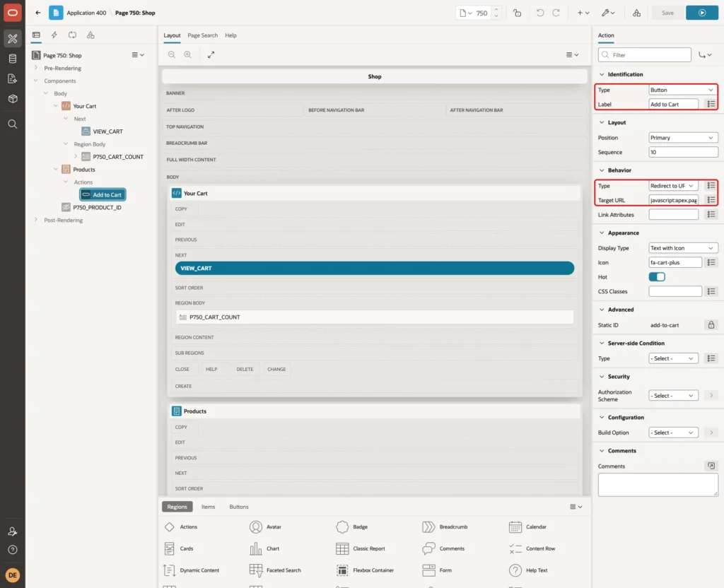724x588 pixels.
Task: Click the VIEW_CART button in layout
Action: 375,268
